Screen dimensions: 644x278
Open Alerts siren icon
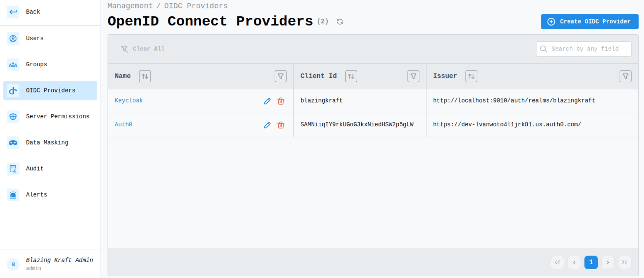[x=13, y=195]
